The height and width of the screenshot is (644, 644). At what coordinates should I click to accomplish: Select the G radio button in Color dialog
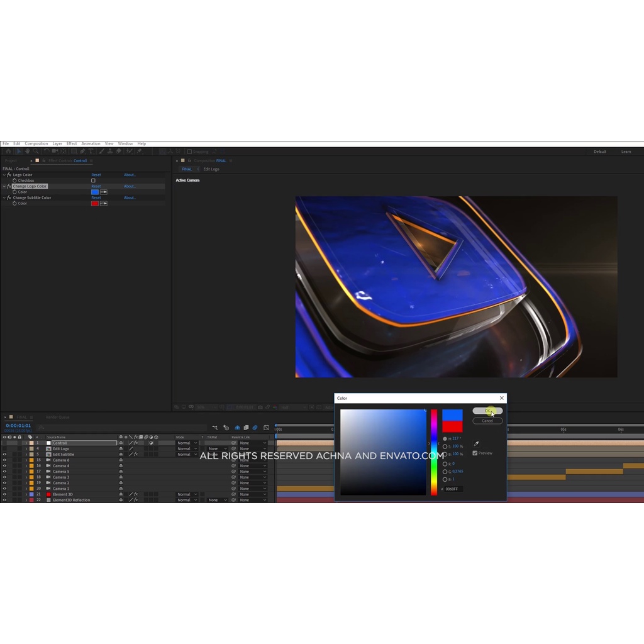pos(445,471)
